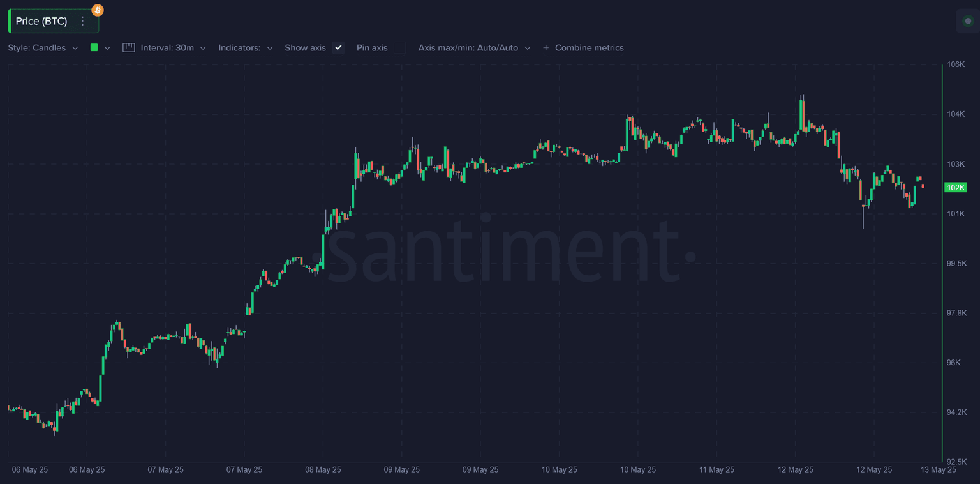
Task: Expand the Style: Candles dropdown
Action: 43,48
